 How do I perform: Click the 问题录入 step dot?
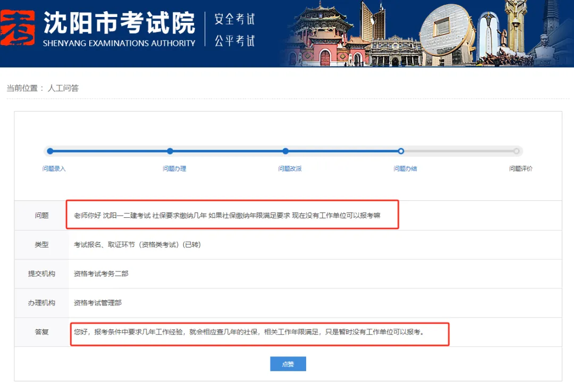point(50,151)
